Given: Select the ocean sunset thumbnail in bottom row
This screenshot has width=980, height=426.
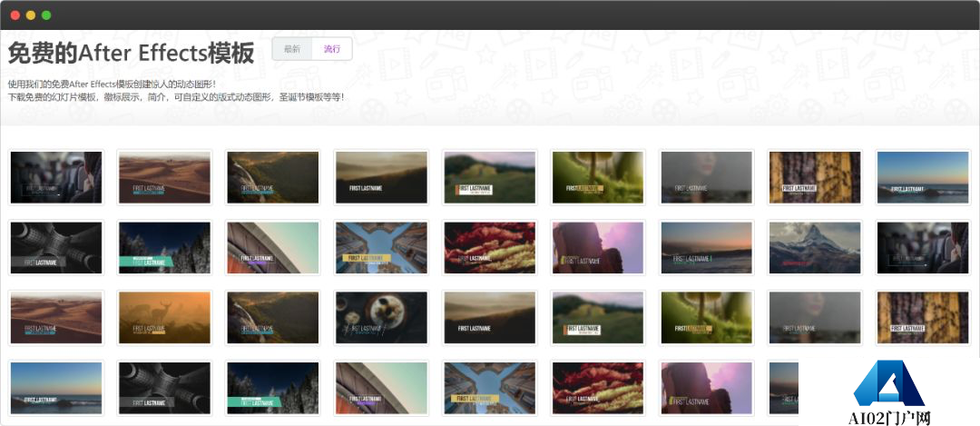Looking at the screenshot, I should coord(56,388).
